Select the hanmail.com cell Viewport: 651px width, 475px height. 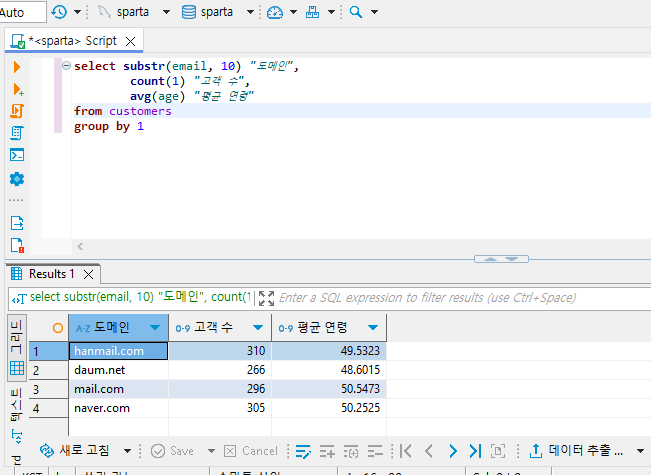click(x=118, y=351)
